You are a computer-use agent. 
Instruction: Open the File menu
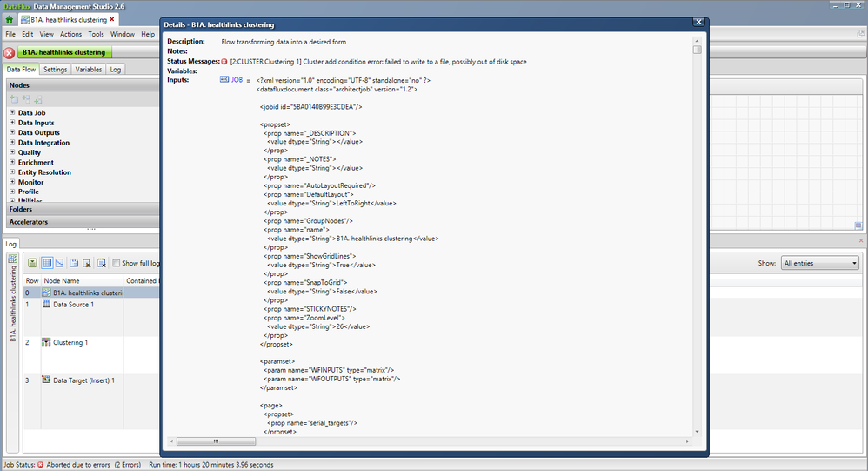[10, 34]
